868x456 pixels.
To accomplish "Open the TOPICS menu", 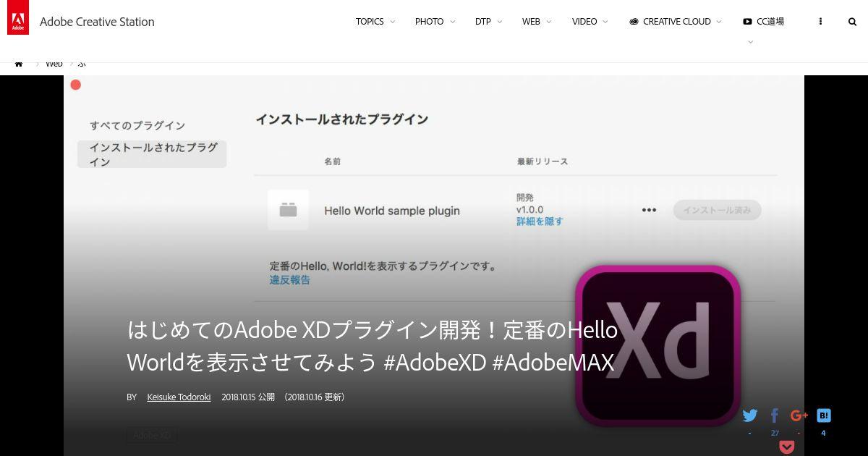I will 370,22.
